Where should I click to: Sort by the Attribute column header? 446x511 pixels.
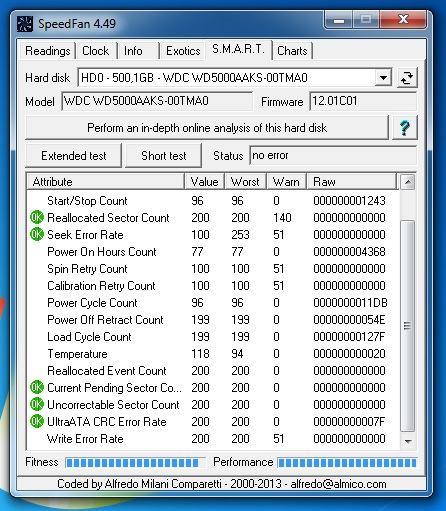[x=105, y=182]
